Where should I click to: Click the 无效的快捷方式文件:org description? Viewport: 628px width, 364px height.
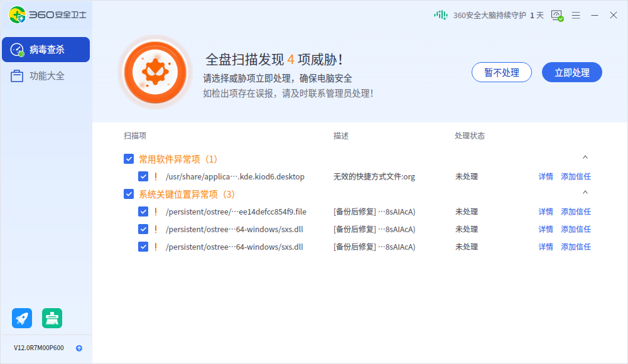[374, 176]
